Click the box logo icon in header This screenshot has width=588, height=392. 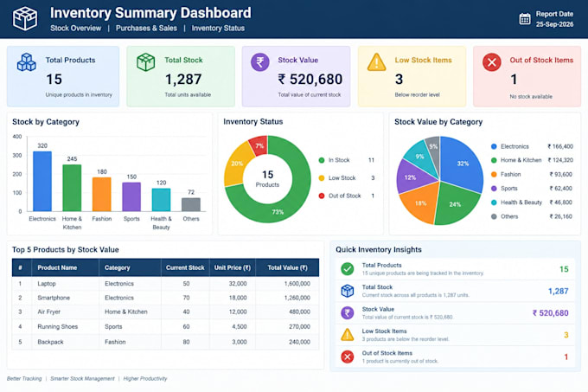point(25,18)
